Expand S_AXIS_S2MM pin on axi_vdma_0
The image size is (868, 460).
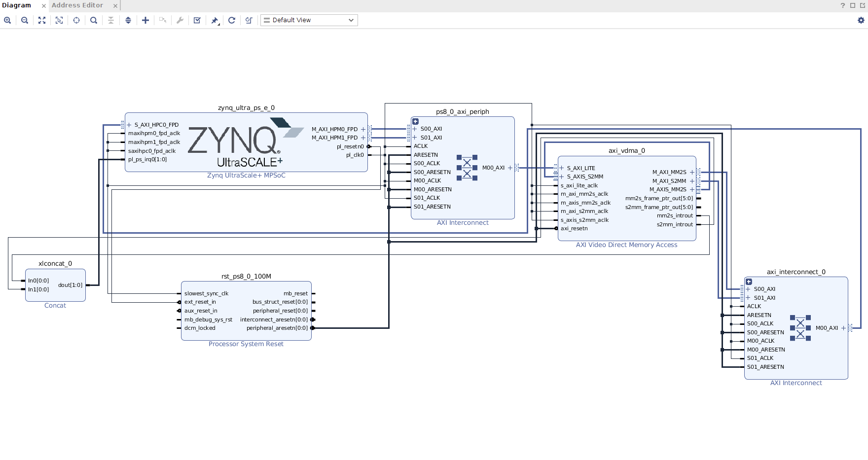(x=562, y=177)
